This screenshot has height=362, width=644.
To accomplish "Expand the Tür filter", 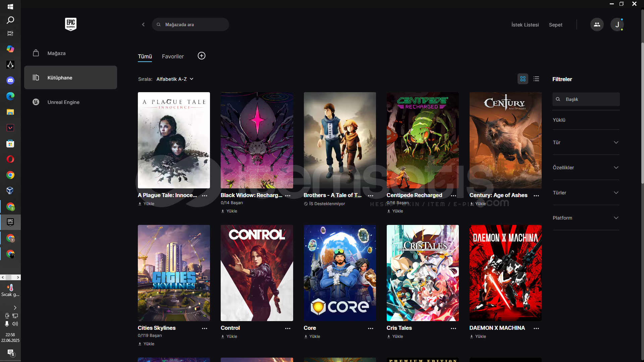I will click(x=586, y=142).
